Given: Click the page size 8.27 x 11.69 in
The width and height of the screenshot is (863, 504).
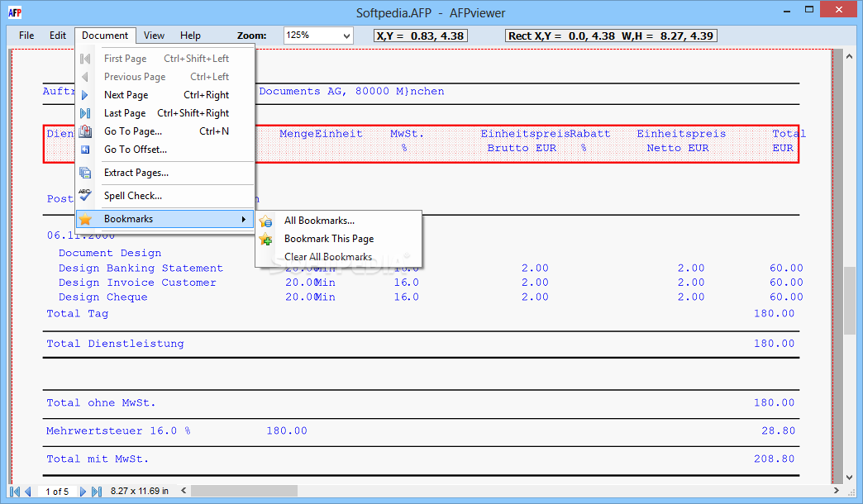Looking at the screenshot, I should coord(139,491).
